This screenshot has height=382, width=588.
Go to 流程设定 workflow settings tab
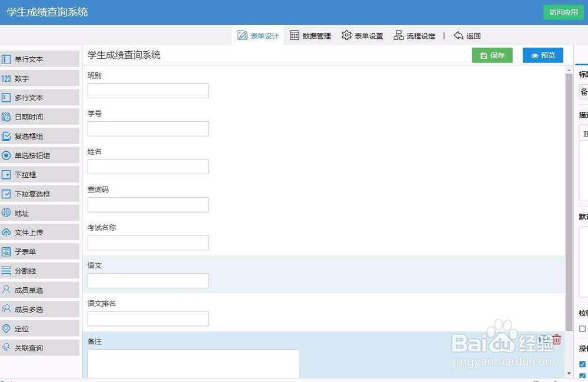pos(415,36)
